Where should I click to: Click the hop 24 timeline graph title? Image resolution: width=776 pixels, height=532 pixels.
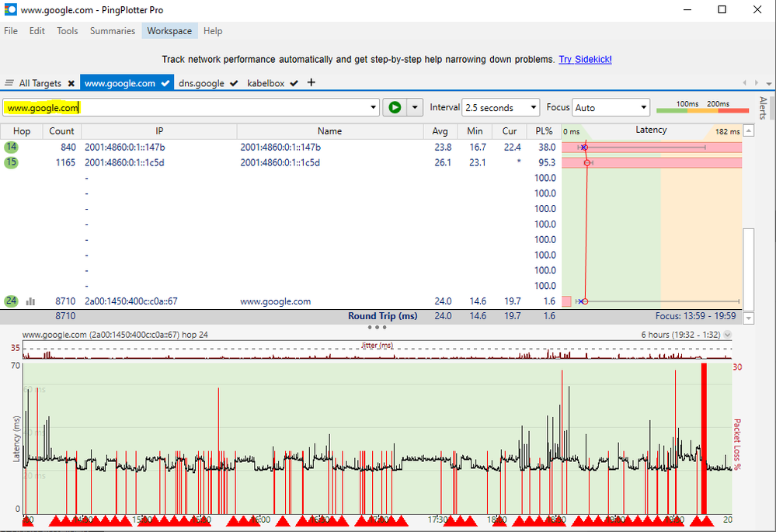[x=115, y=335]
